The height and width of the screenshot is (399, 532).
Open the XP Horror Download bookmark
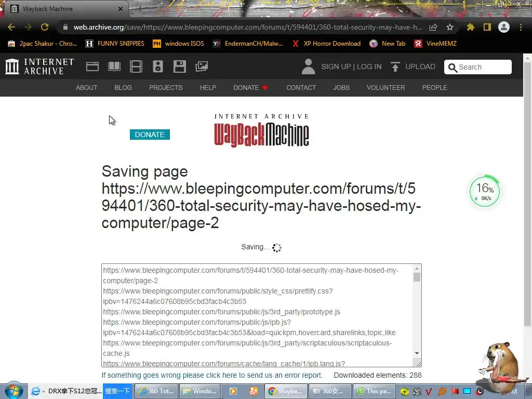pyautogui.click(x=326, y=44)
